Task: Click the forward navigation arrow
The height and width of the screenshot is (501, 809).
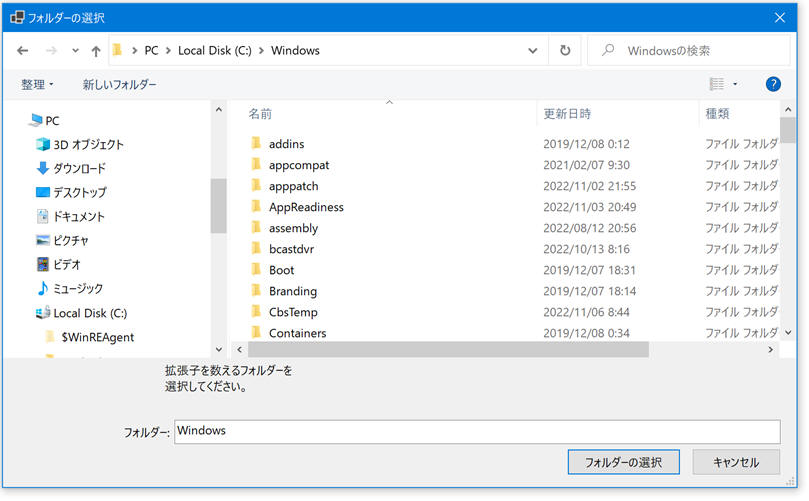Action: [51, 51]
